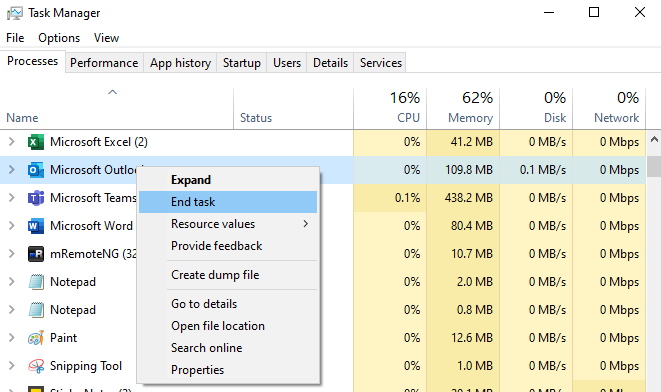Switch to the Services tab
The image size is (661, 392).
click(x=381, y=63)
